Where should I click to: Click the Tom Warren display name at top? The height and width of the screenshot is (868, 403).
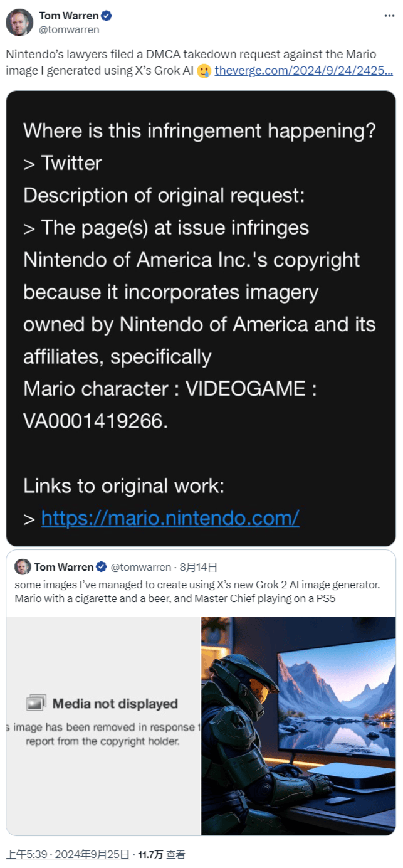tap(69, 16)
